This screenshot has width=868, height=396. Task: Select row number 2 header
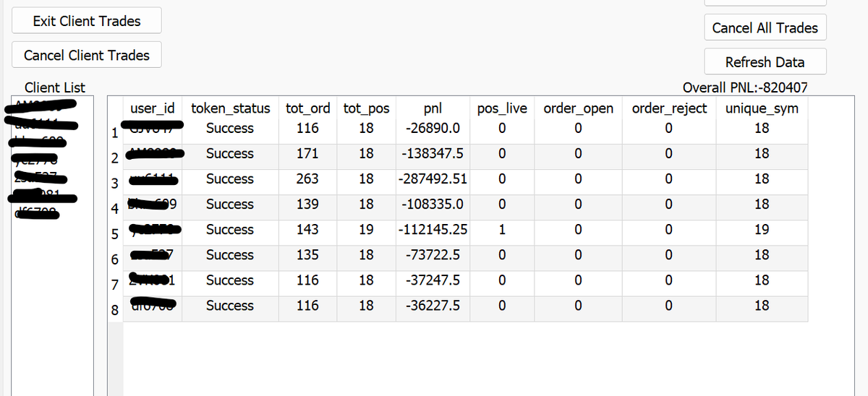[x=114, y=158]
